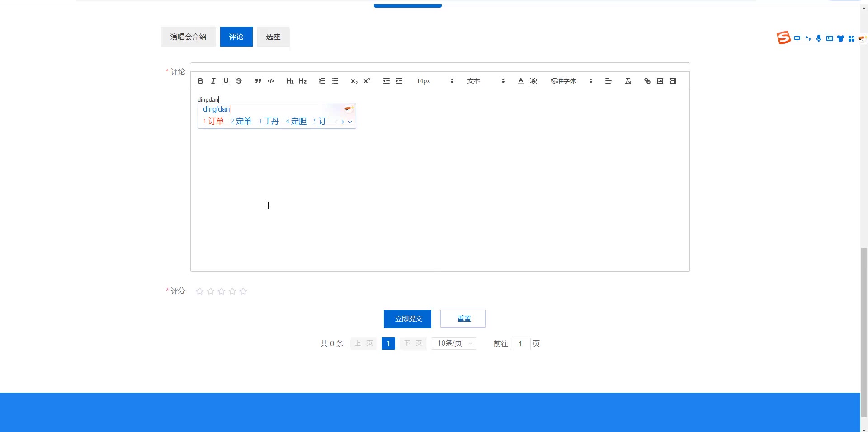The width and height of the screenshot is (868, 432).
Task: Toggle Sogou punctuation mode
Action: click(808, 38)
